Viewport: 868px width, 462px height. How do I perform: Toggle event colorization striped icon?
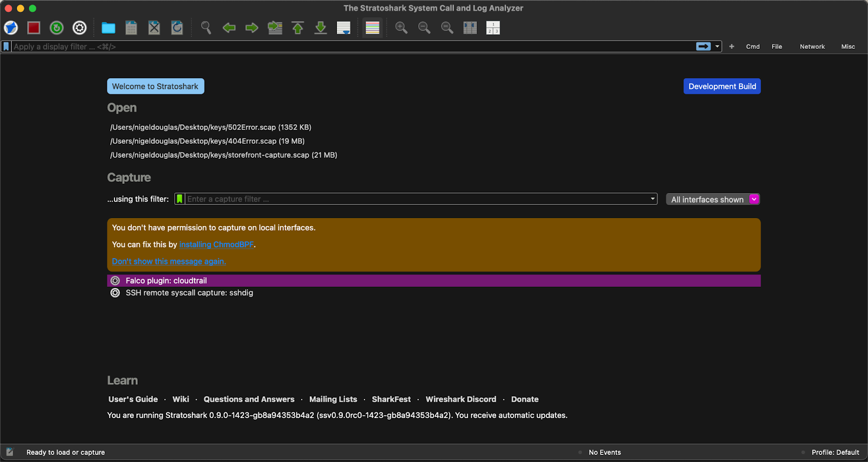[x=373, y=28]
